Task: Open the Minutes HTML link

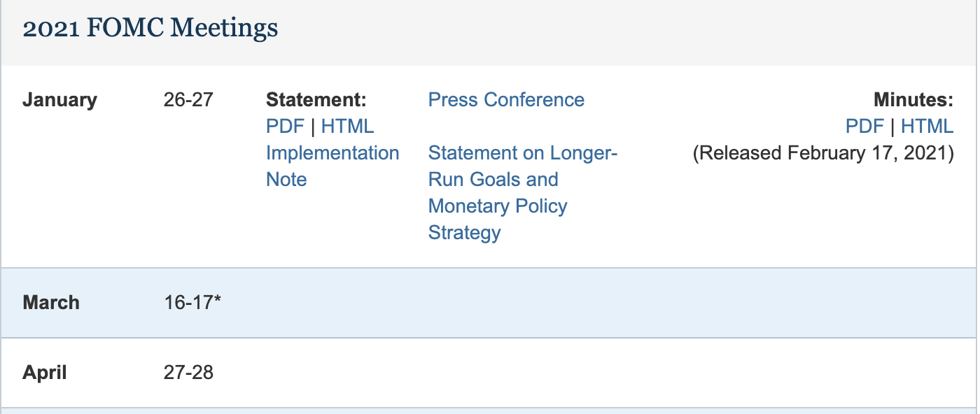Action: tap(927, 127)
